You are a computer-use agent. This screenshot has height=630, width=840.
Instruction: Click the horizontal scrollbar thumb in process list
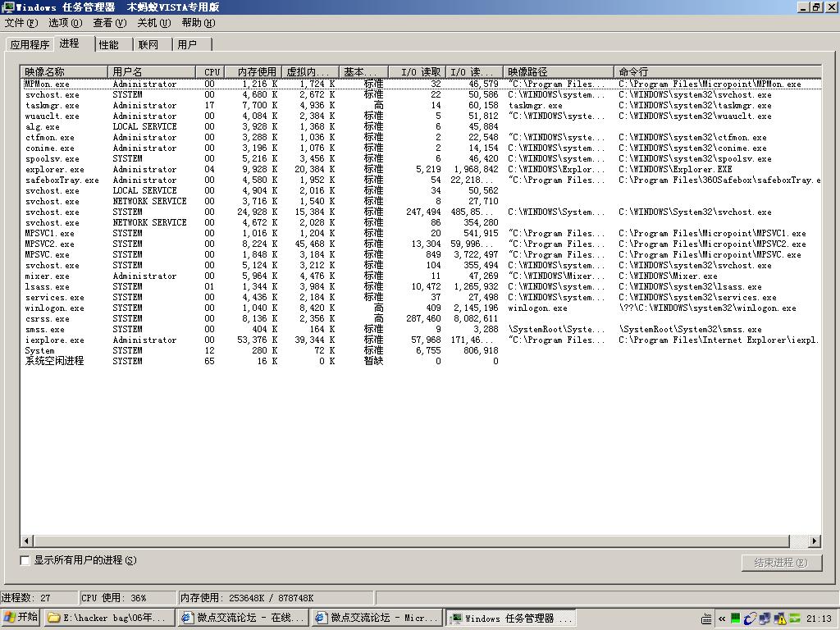click(412, 541)
